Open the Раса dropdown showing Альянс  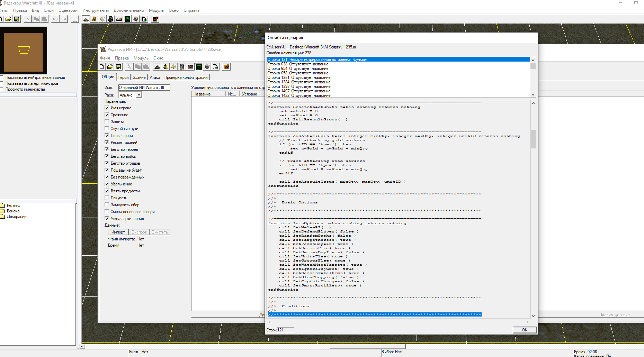point(139,95)
